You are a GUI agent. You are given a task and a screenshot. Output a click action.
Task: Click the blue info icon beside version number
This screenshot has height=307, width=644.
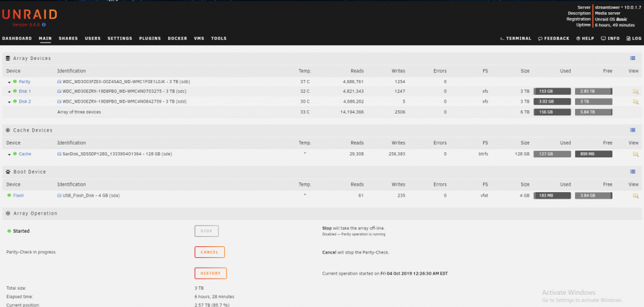(44, 25)
